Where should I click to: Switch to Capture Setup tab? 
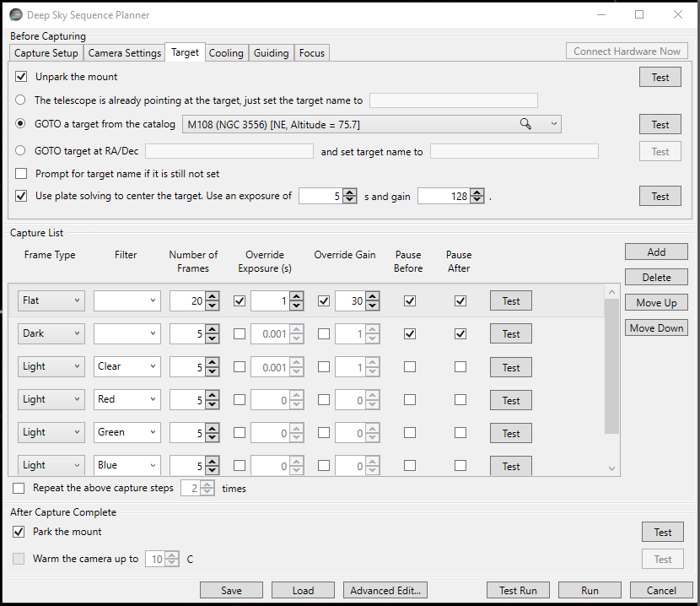pos(46,52)
